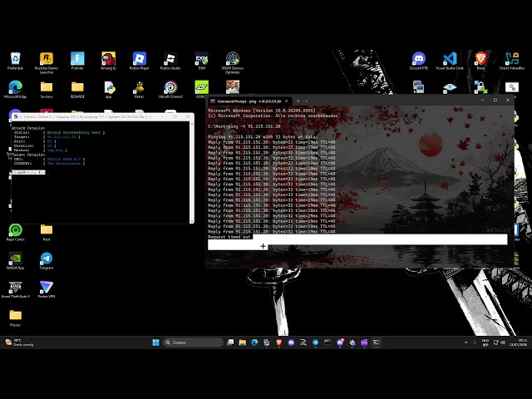Click the 'Target Details' heading in console
The height and width of the screenshot is (399, 532).
coord(28,155)
